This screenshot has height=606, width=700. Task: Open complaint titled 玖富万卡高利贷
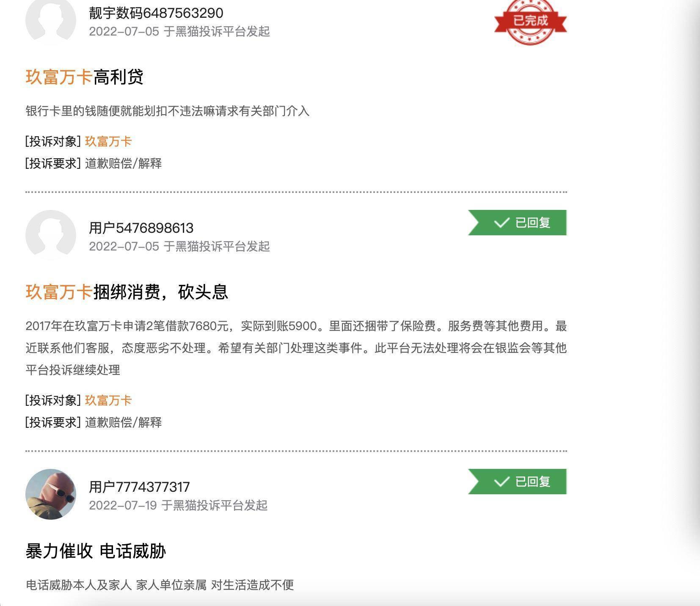85,77
